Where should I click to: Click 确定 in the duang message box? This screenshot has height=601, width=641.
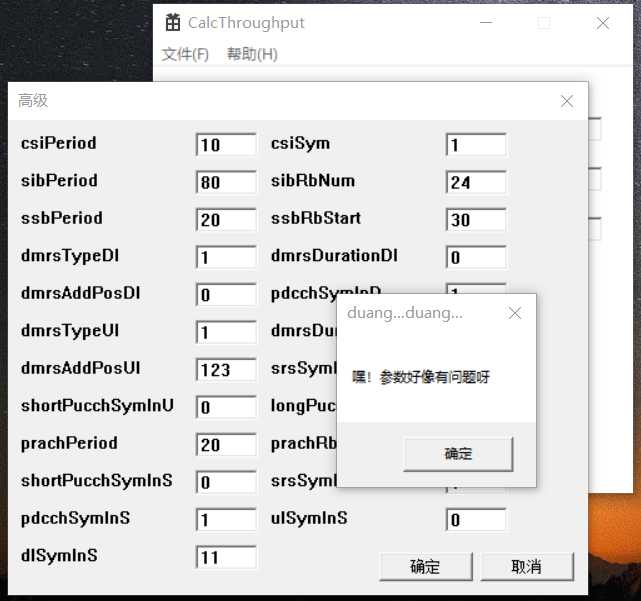click(458, 454)
